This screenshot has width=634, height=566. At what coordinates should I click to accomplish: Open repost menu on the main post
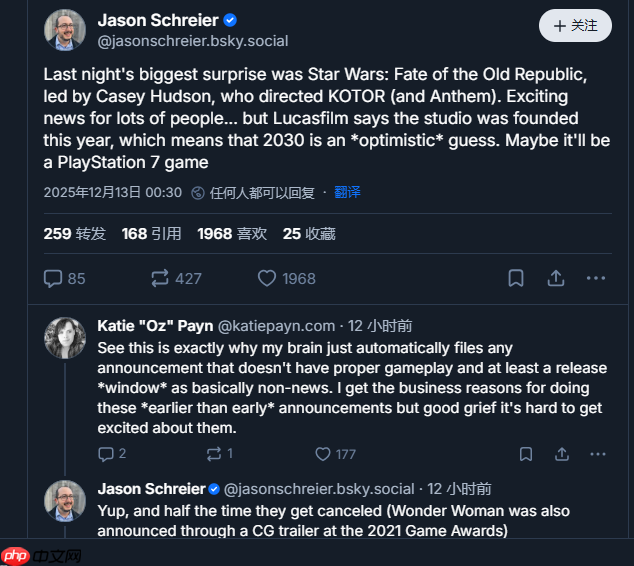pyautogui.click(x=175, y=278)
